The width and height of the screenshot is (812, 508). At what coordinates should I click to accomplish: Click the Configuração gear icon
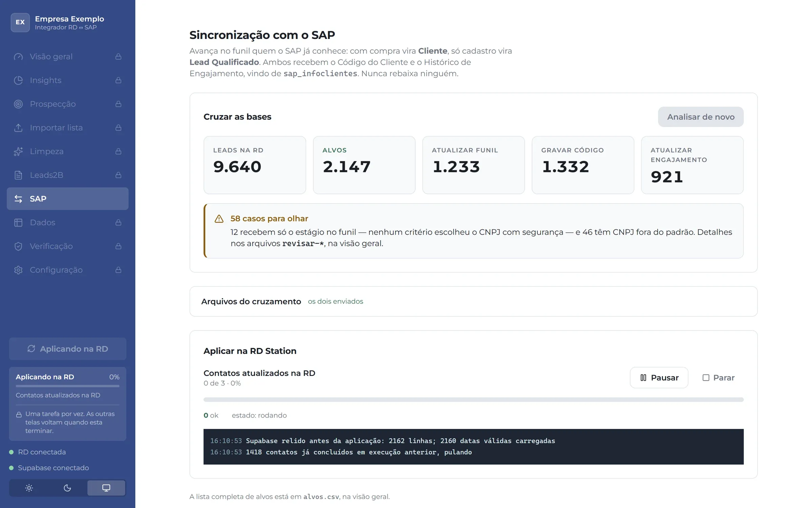18,270
